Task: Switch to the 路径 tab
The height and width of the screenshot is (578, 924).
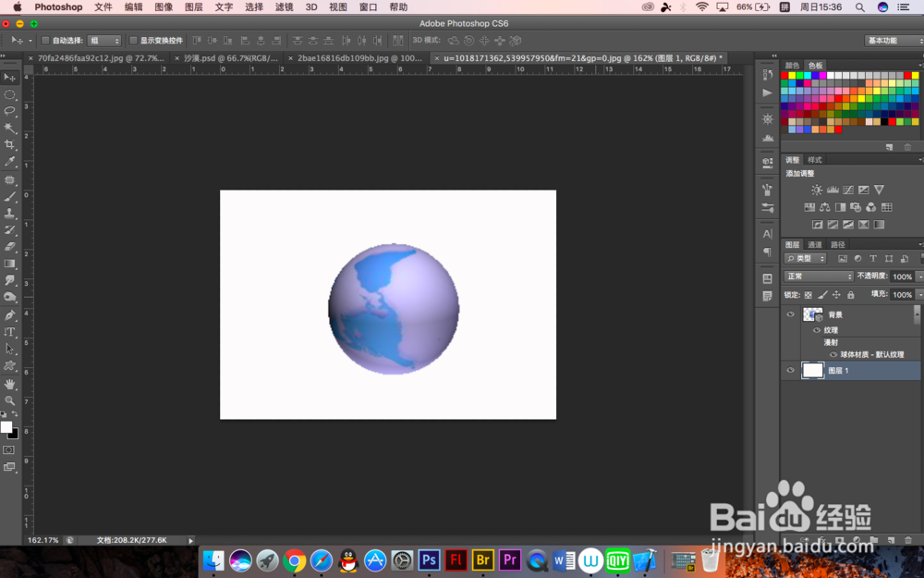Action: point(837,245)
